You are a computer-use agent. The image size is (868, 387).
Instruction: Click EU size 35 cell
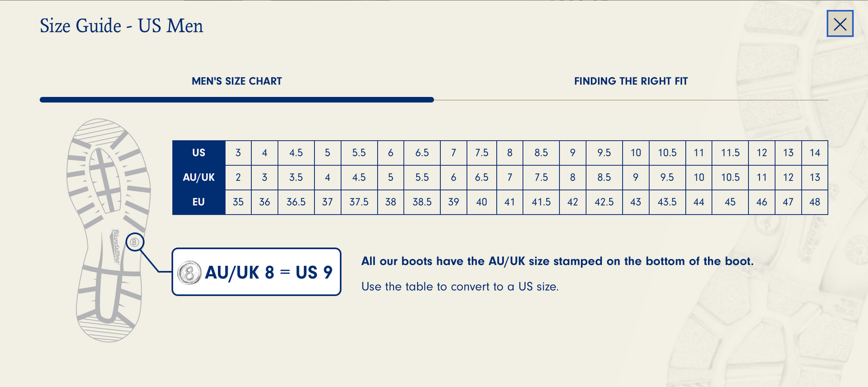coord(238,202)
